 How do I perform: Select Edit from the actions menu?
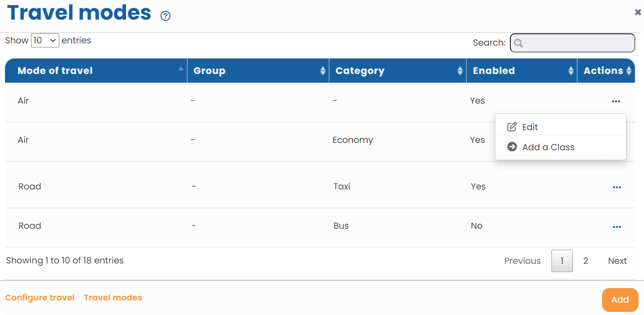530,127
